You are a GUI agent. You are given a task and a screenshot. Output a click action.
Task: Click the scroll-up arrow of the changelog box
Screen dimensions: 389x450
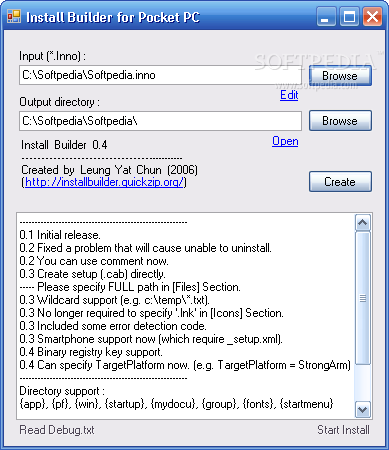pyautogui.click(x=363, y=223)
